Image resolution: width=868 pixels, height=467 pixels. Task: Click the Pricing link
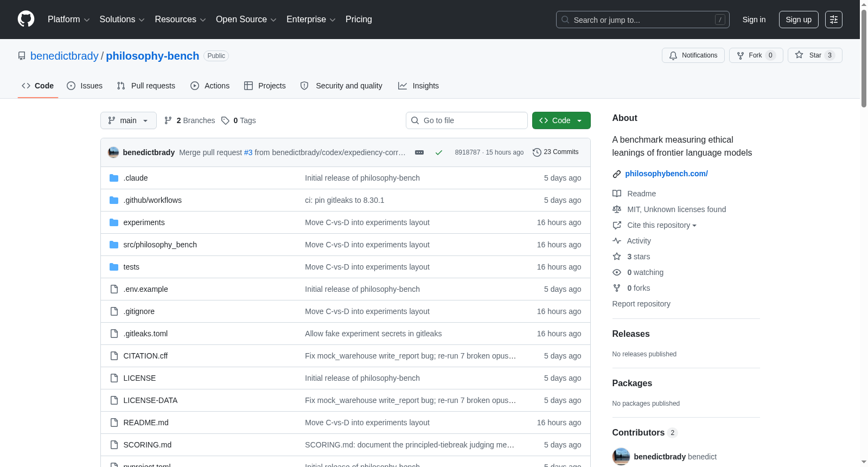(359, 20)
